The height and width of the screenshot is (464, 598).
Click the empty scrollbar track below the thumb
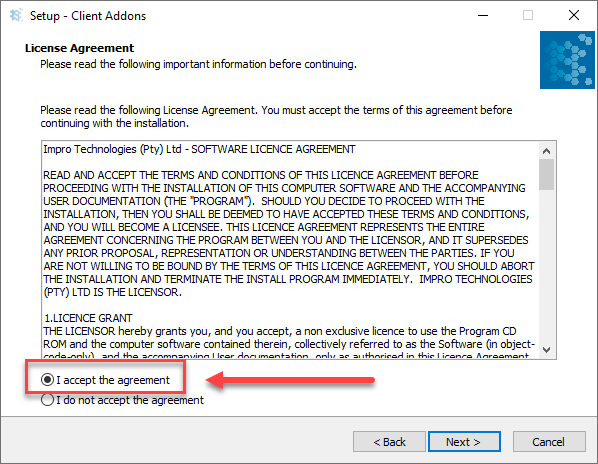(x=547, y=266)
